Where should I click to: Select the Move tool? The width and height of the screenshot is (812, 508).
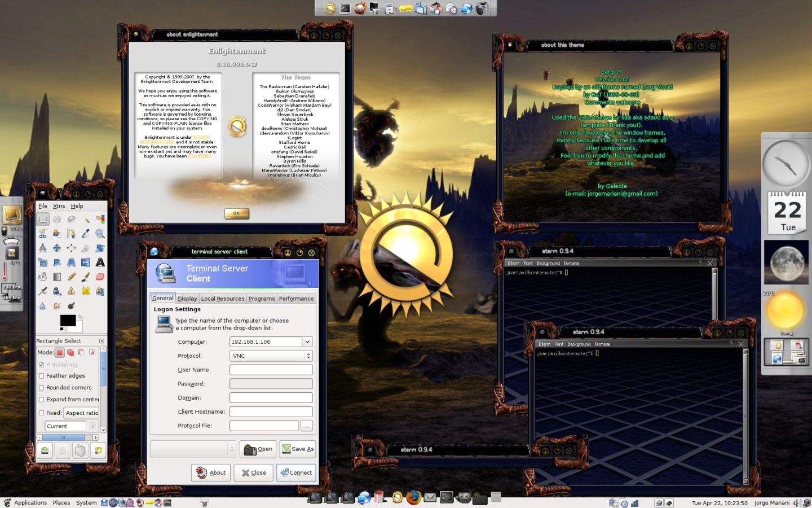[57, 248]
